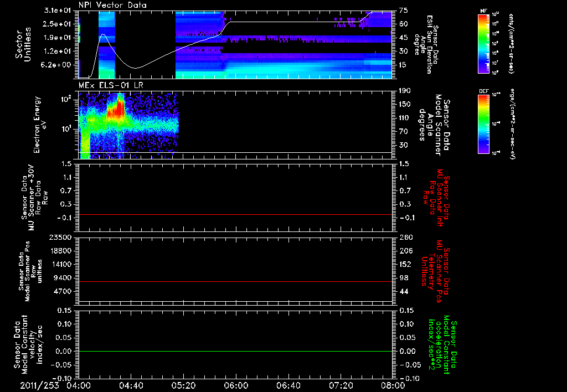The width and height of the screenshot is (567, 392).
Task: Click the MEx ELS-01 LR panel title
Action: pyautogui.click(x=111, y=85)
